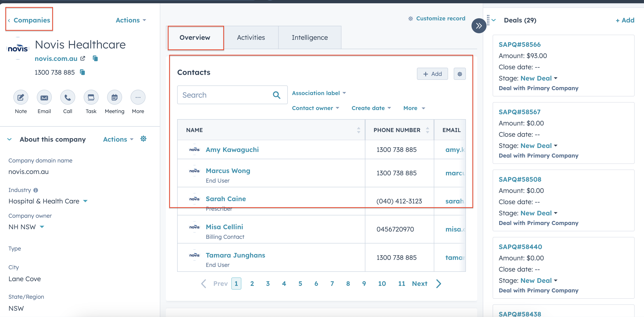This screenshot has height=317, width=644.
Task: Copy the company phone number 1300 738 885
Action: pos(82,72)
